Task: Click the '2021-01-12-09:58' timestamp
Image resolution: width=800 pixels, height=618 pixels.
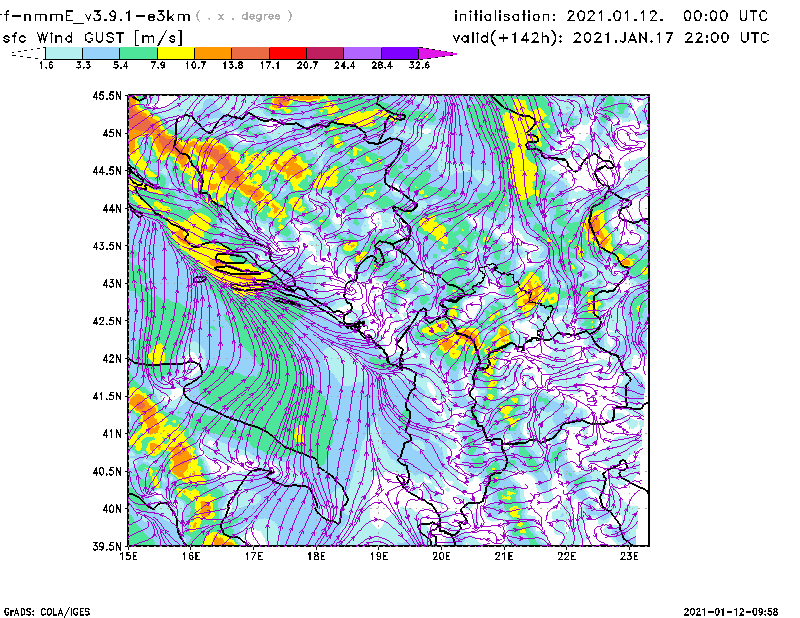Action: [731, 612]
